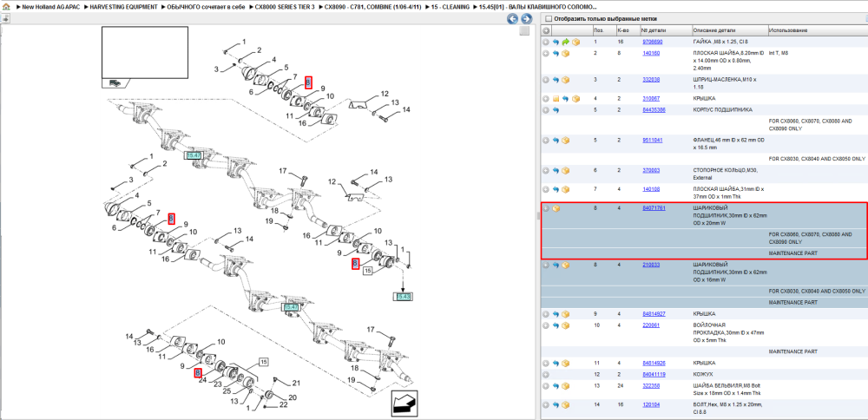Click description 'ШПРИЦ-МАСЛЕНКА,M10 x 1.18'
The image size is (868, 420).
coord(725,83)
